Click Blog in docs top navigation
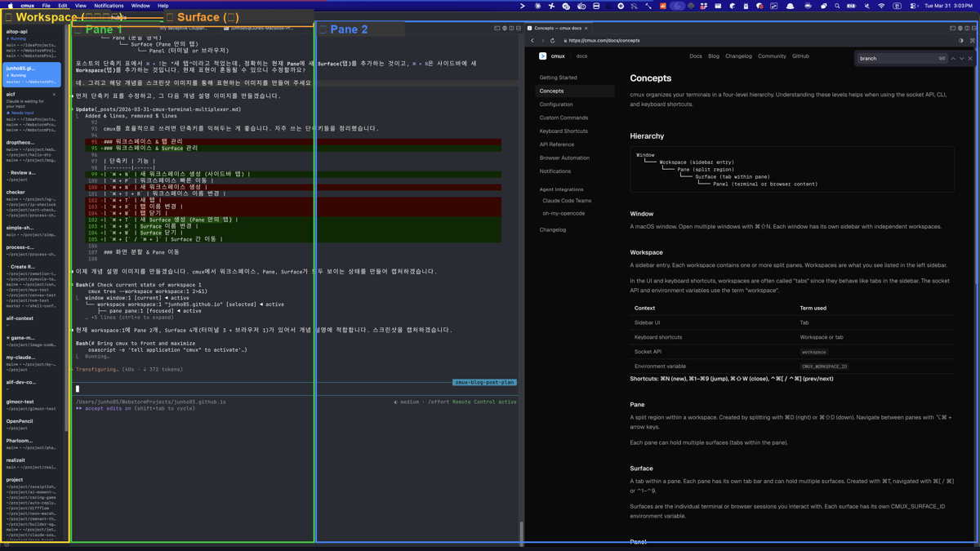 pyautogui.click(x=714, y=56)
